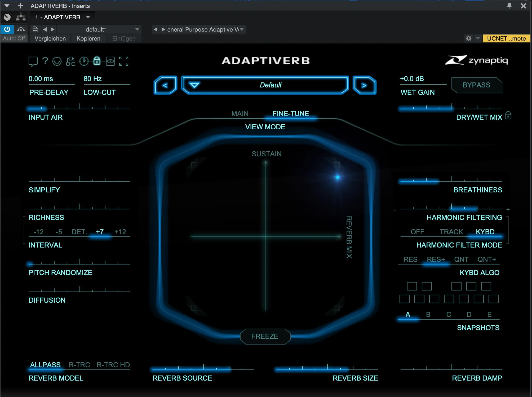Screen dimensions: 532x397
Task: Open the preset document page icon
Action: coord(35,29)
